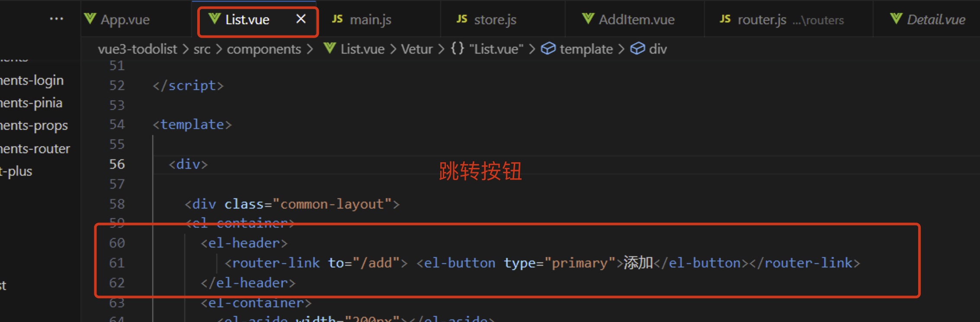Screen dimensions: 980x322
Task: Open the main.js editor tab
Action: point(370,20)
